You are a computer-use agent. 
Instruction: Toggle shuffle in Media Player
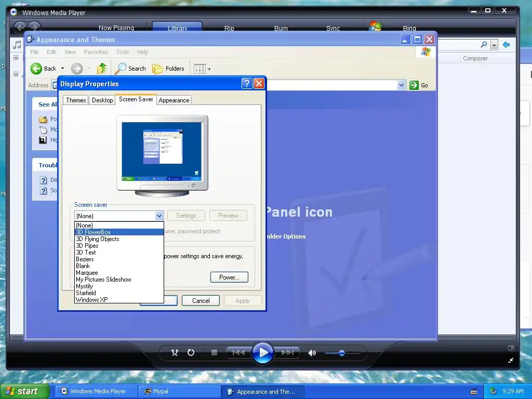[175, 353]
